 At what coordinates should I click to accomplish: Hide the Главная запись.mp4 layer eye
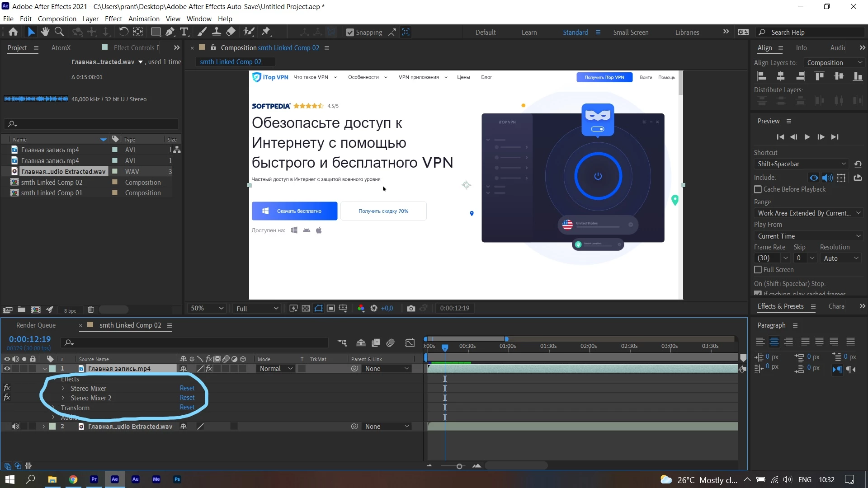pyautogui.click(x=7, y=369)
